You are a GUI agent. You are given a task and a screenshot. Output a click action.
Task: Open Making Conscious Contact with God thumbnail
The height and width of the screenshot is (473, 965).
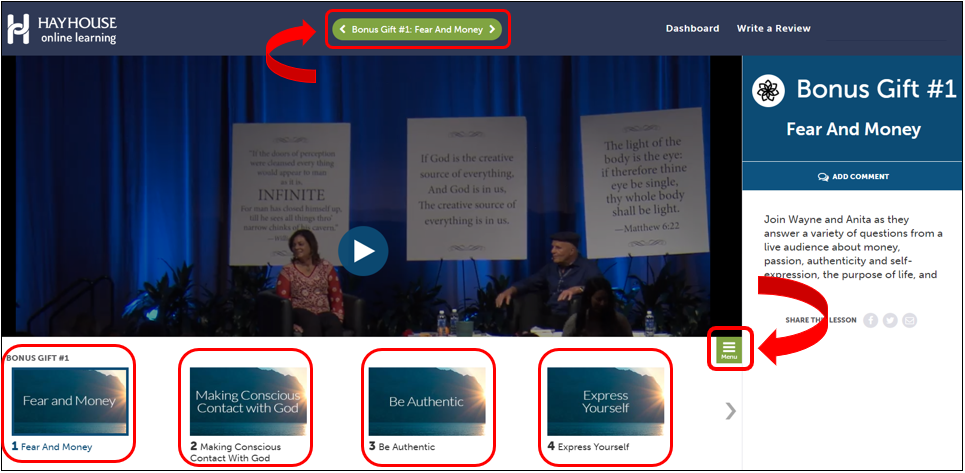click(x=247, y=401)
